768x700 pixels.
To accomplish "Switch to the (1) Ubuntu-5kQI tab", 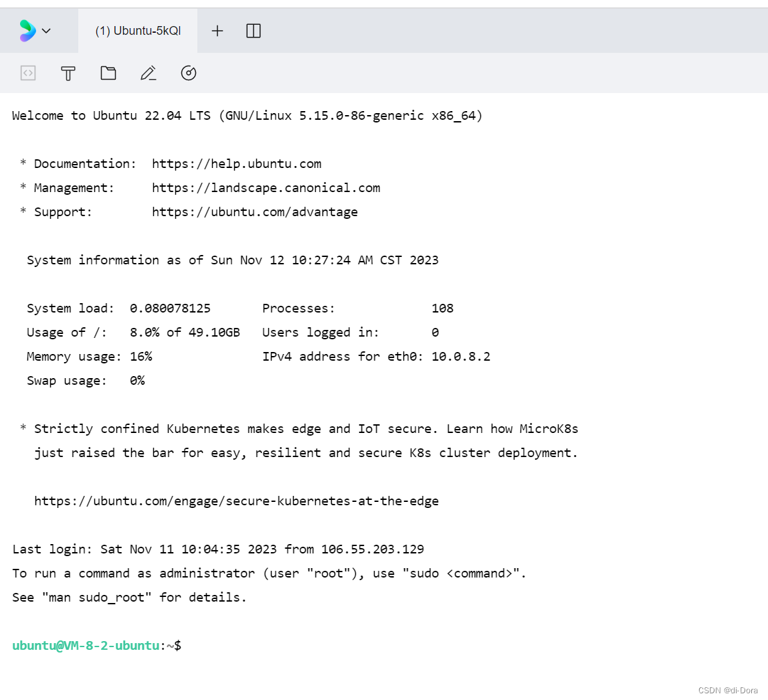I will [x=138, y=31].
